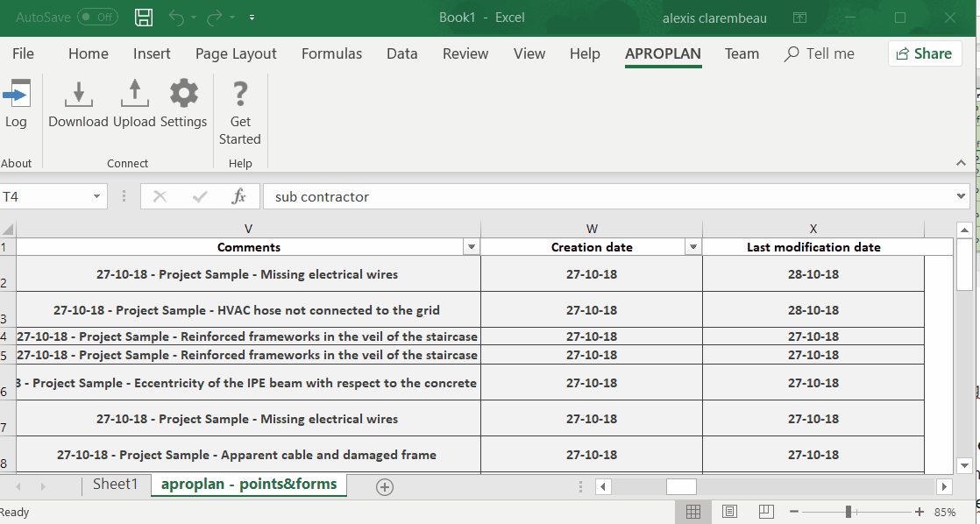Click the formula bar showing sub contractor
The height and width of the screenshot is (524, 980).
click(x=609, y=197)
